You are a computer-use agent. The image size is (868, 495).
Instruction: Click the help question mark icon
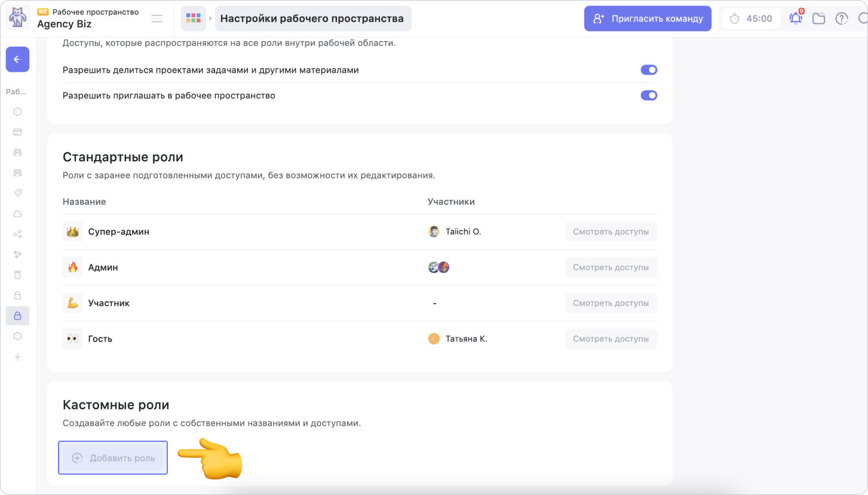(842, 19)
